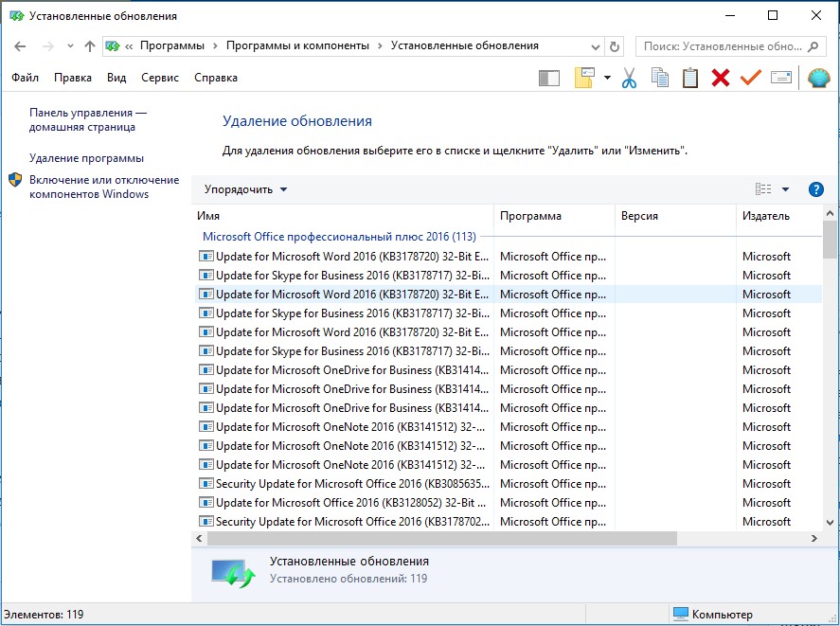
Task: Click 'Microsoft Office пр...' cell in KB3085635 row
Action: (553, 484)
